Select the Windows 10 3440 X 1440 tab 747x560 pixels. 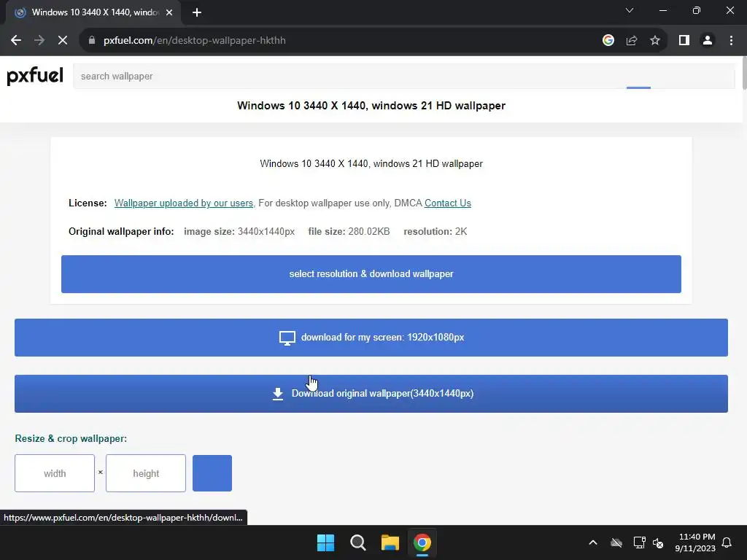[93, 12]
